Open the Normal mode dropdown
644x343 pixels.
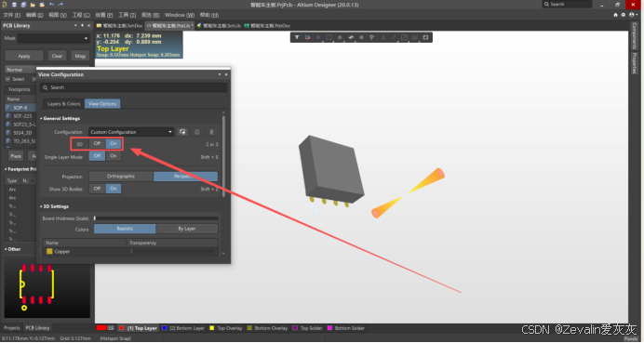point(20,70)
